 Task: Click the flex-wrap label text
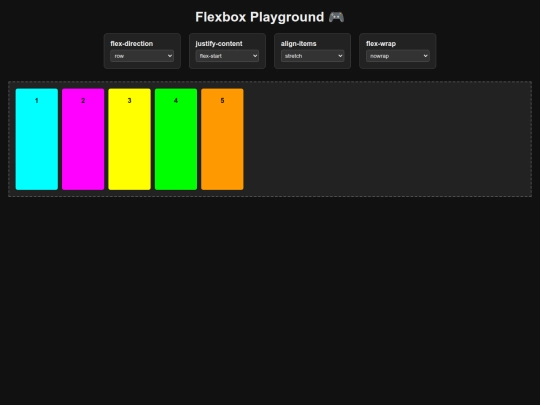coord(381,44)
